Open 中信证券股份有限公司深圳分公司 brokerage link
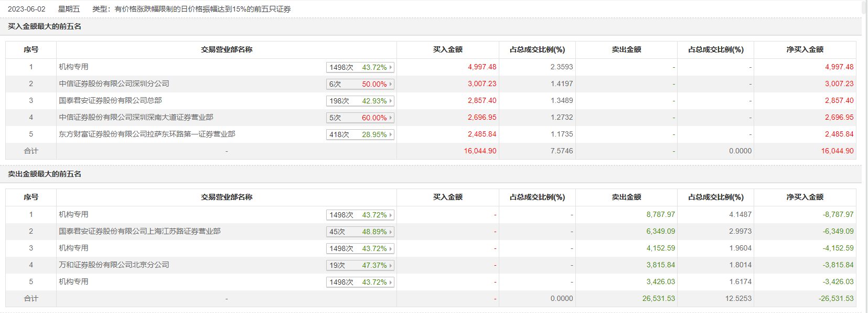The width and height of the screenshot is (868, 313). (x=114, y=84)
